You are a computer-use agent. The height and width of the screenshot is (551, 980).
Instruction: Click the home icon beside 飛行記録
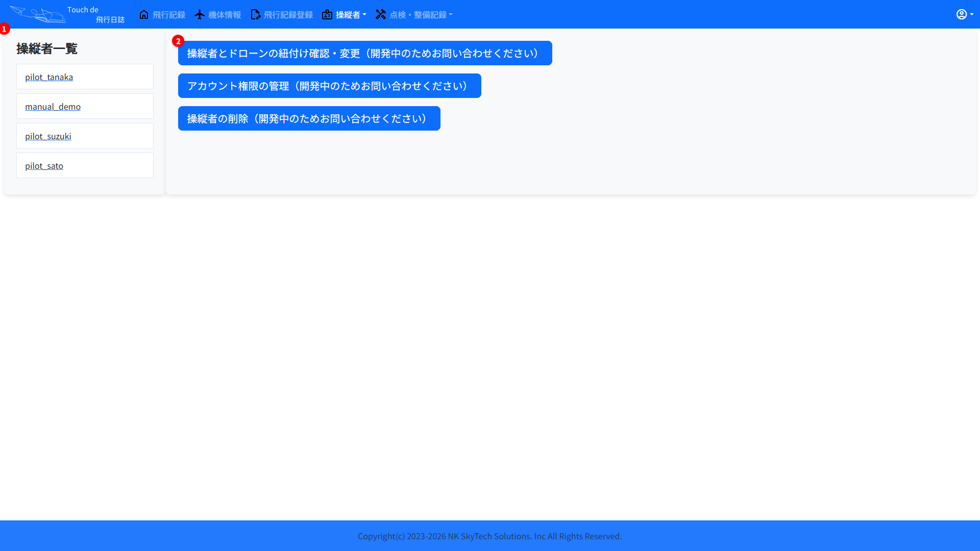(x=144, y=14)
